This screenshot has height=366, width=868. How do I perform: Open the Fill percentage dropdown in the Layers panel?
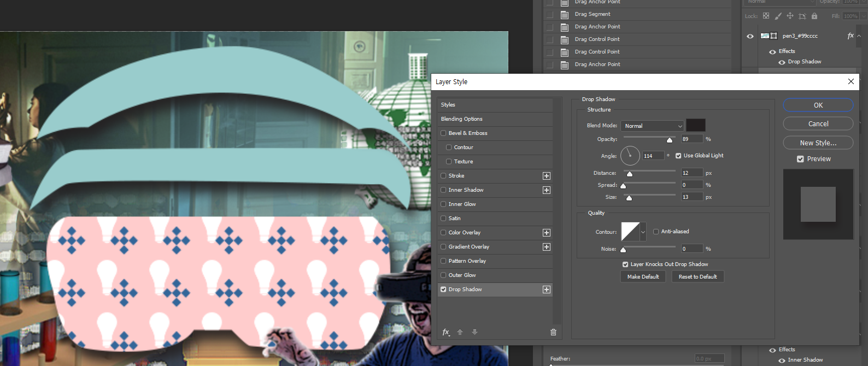pos(864,16)
